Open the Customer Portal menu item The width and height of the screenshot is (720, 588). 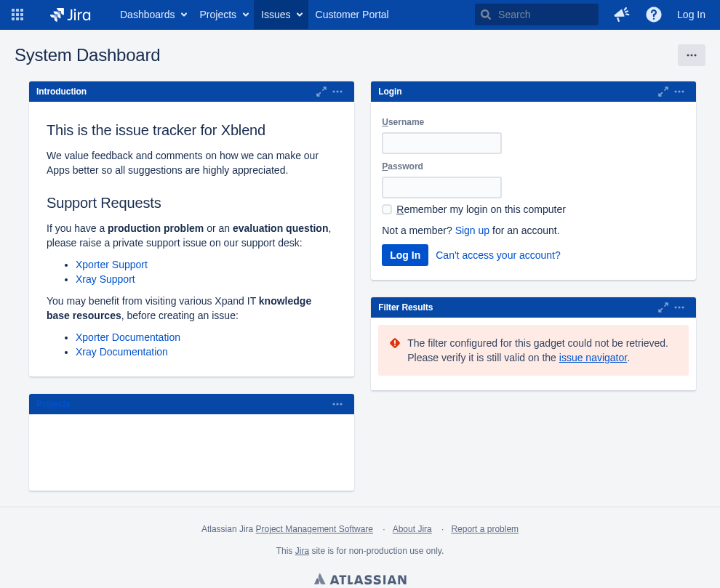pos(352,15)
